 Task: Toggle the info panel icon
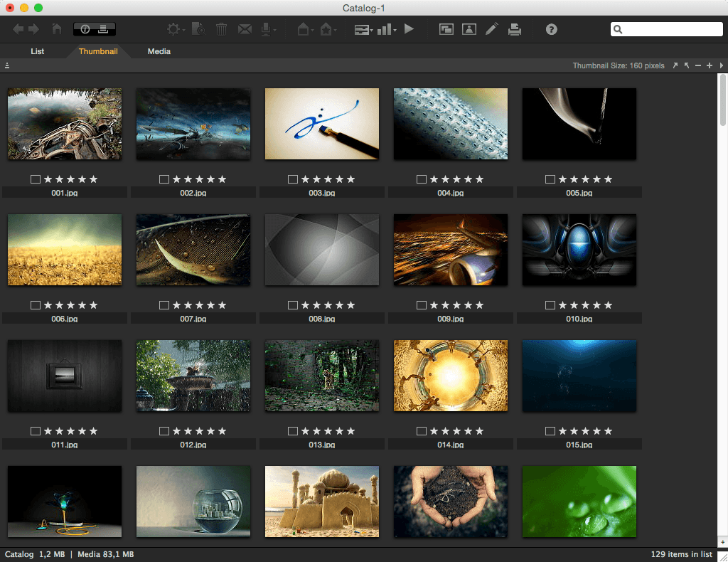click(85, 29)
